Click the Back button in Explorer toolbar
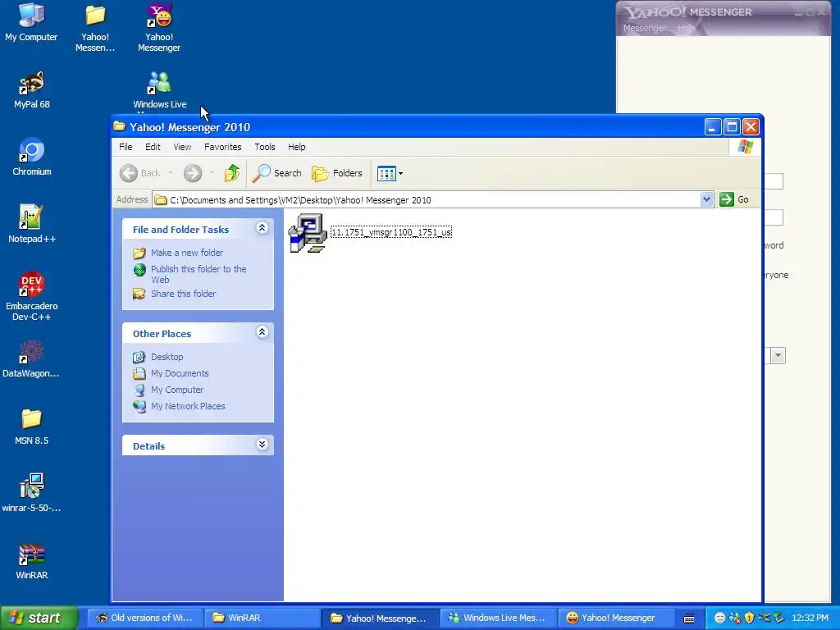The width and height of the screenshot is (840, 630). click(x=139, y=173)
